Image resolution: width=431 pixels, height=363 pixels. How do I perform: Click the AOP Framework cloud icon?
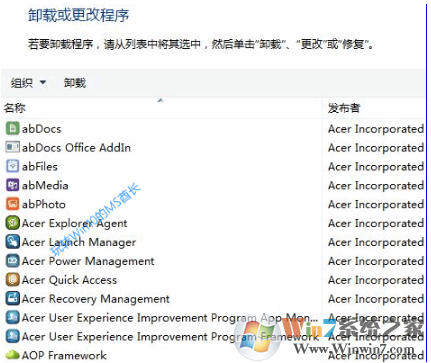click(12, 355)
